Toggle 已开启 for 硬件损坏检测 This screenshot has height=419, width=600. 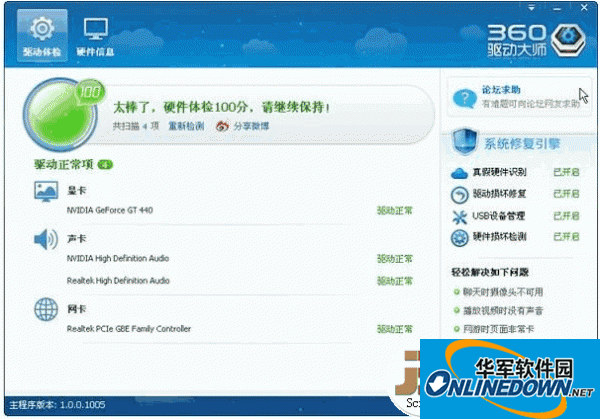pos(566,236)
